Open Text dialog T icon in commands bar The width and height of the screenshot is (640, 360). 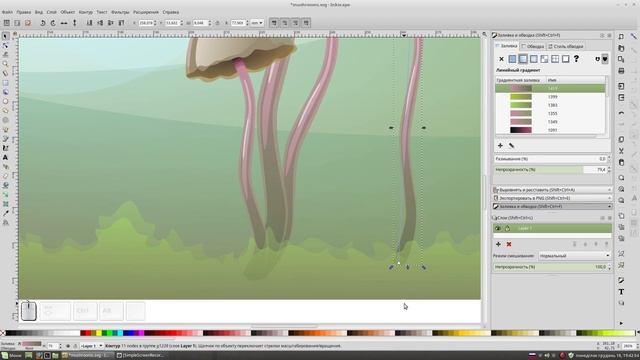621,291
